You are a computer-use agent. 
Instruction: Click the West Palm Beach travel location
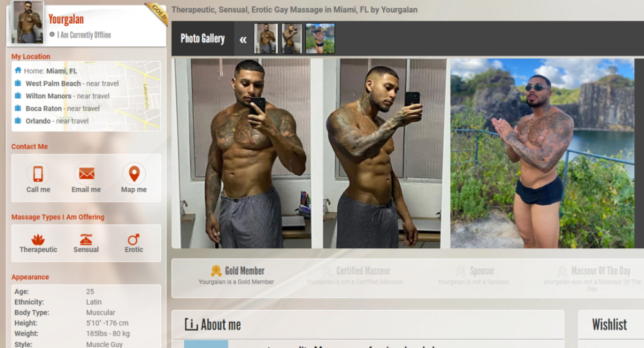53,84
